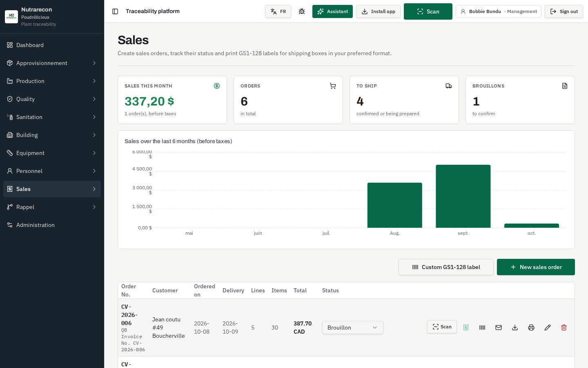Viewport: 588px width, 368px height.
Task: Click the dollar icon on Sales This Month card
Action: (217, 86)
